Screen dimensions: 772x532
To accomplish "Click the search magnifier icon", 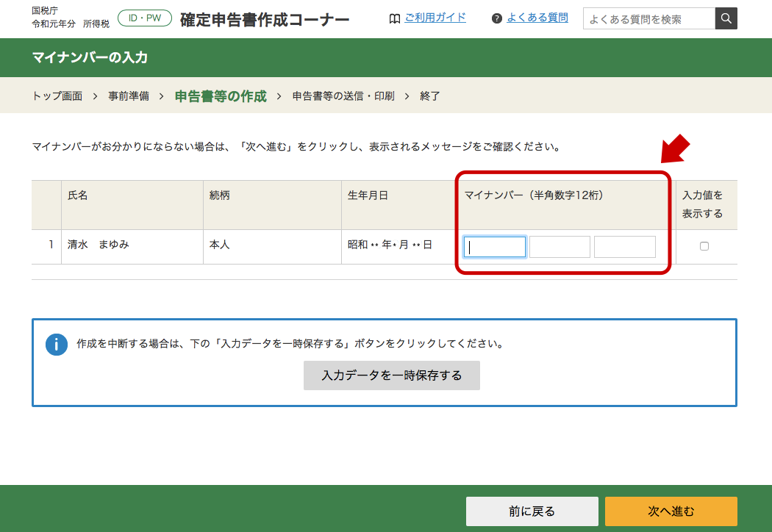I will point(725,18).
